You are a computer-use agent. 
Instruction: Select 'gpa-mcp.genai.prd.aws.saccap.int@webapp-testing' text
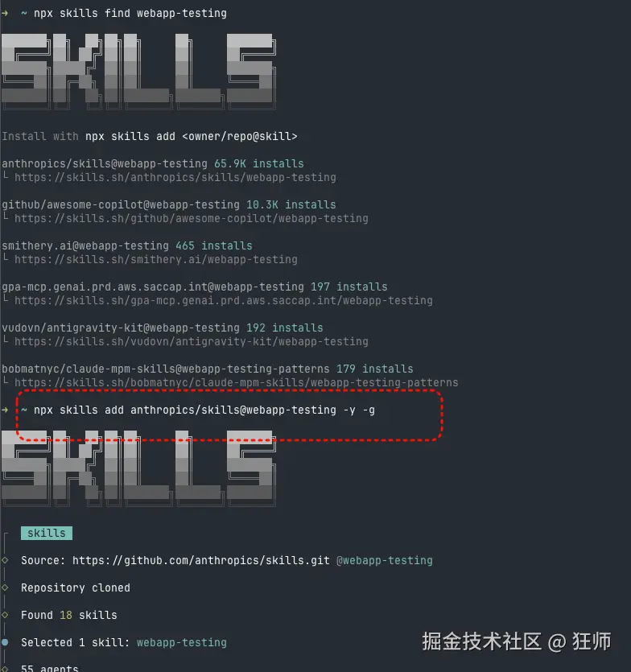(x=153, y=287)
